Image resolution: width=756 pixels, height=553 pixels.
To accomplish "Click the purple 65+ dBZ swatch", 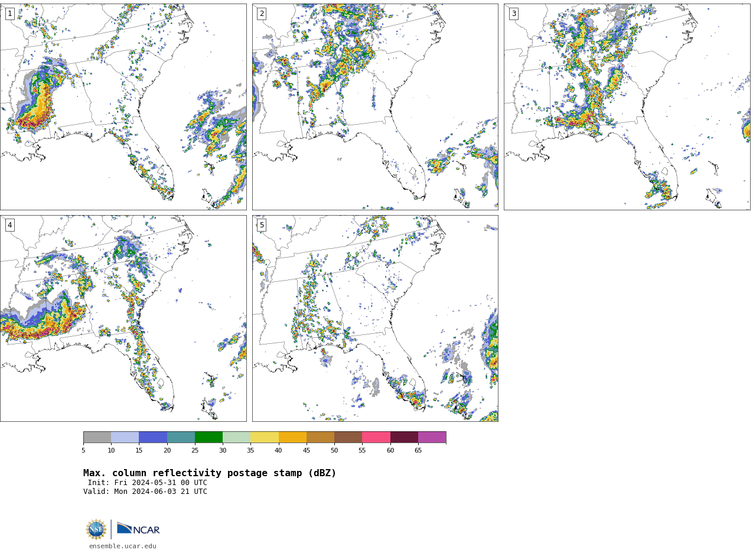I will (432, 437).
